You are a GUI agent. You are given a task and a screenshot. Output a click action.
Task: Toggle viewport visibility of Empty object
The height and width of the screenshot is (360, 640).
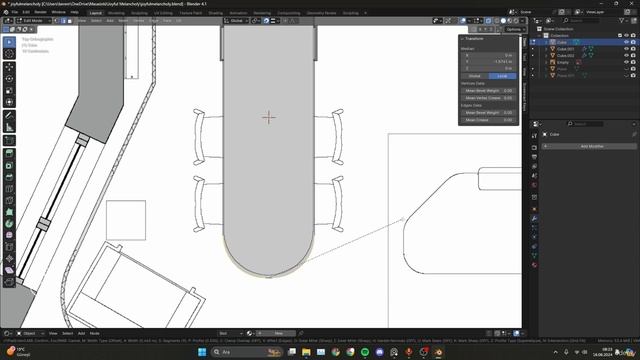(x=627, y=62)
